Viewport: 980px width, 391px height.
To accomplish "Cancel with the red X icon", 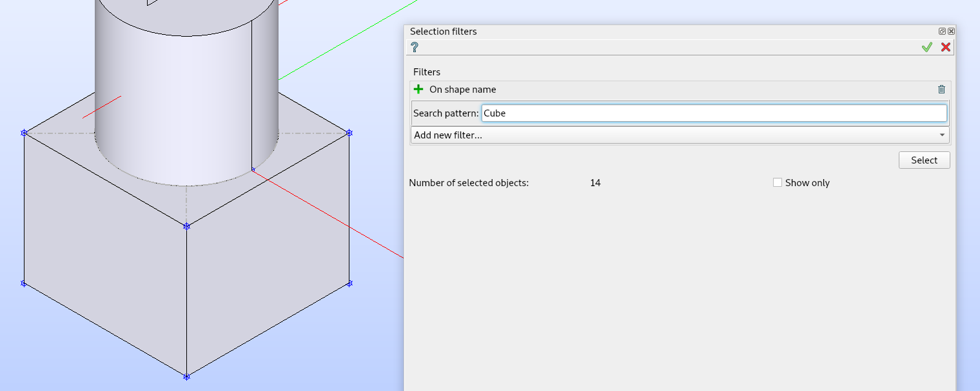I will tap(945, 47).
